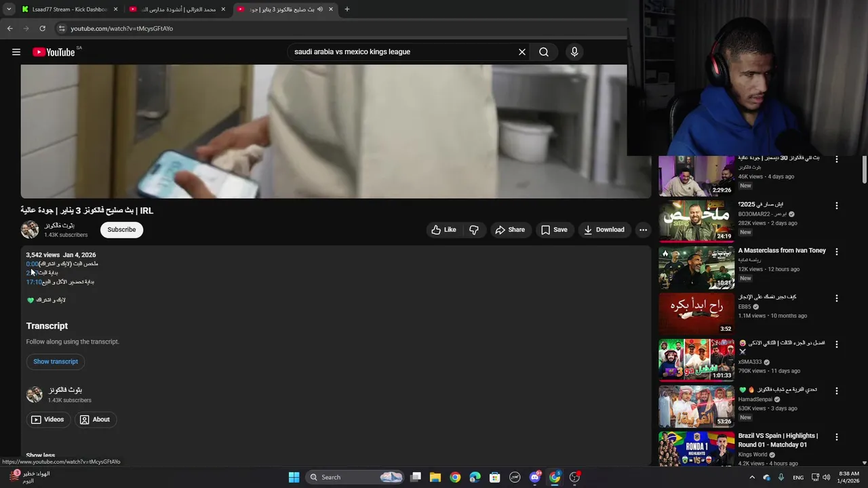
Task: Open Microsoft Edge from taskbar
Action: (x=475, y=477)
